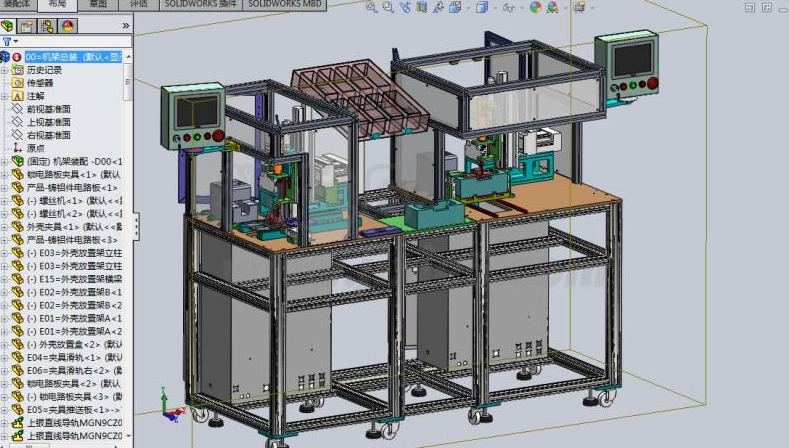Expand the 历史记录 tree node
Screen dimensions: 789x448
(4, 70)
